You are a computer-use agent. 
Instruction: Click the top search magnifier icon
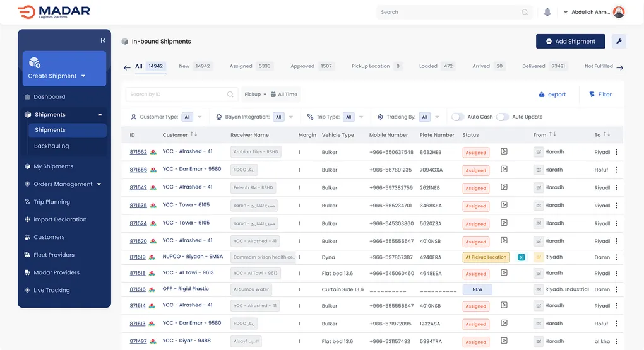click(x=525, y=13)
